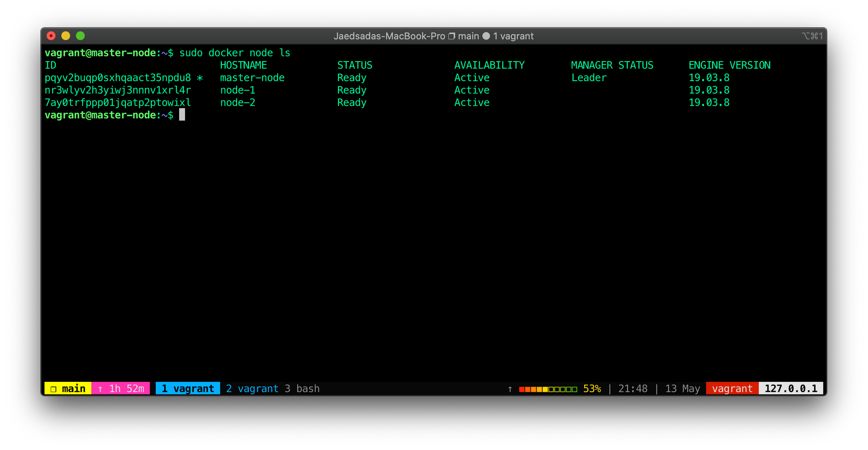Click the ⌥⌘1 shortcut indicator in title bar
This screenshot has width=868, height=450.
tap(812, 36)
